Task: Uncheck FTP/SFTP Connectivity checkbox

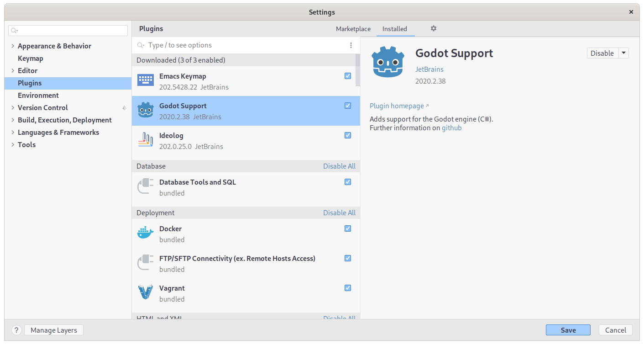Action: click(x=348, y=258)
